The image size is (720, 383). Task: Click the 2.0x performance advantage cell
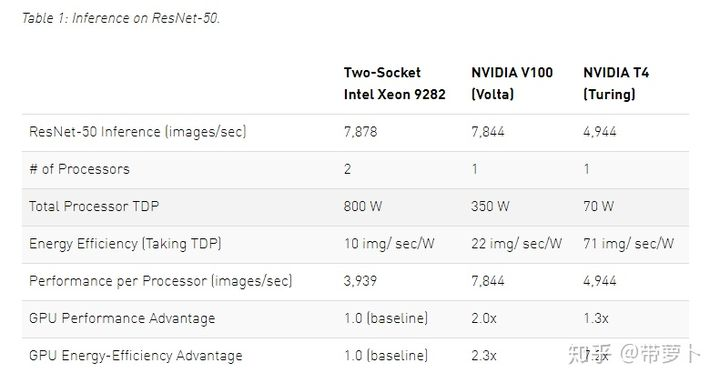tap(484, 318)
